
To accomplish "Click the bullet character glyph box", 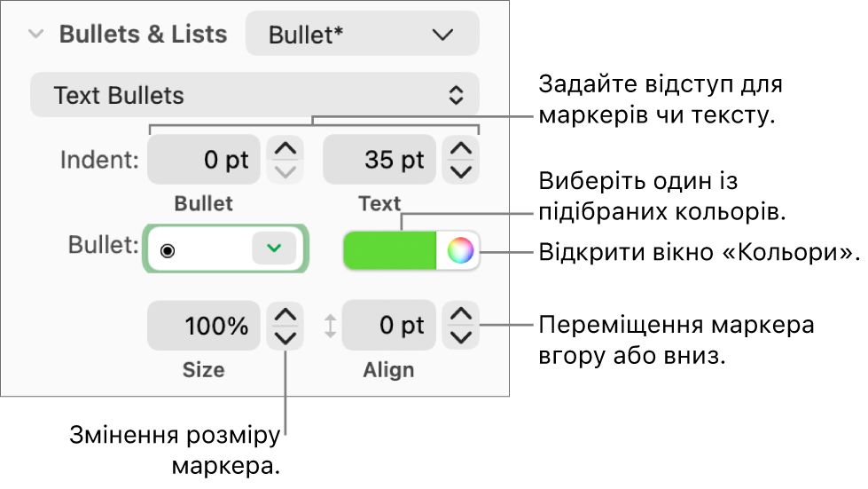I will pyautogui.click(x=199, y=250).
